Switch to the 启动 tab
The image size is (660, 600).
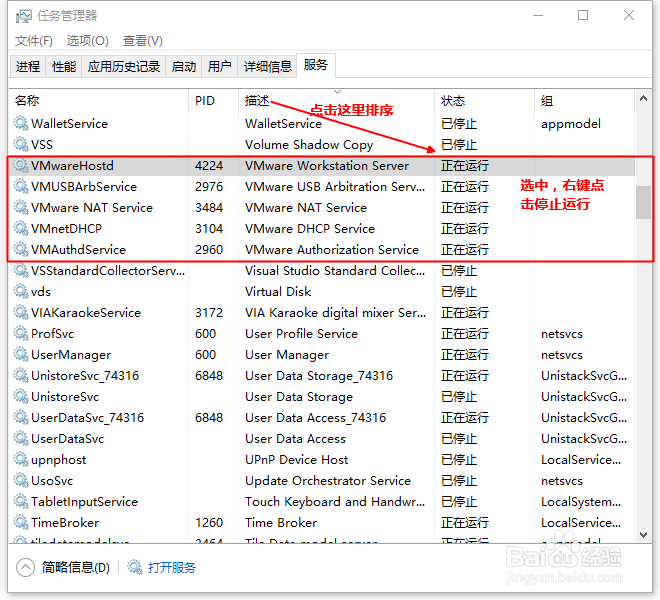click(184, 67)
